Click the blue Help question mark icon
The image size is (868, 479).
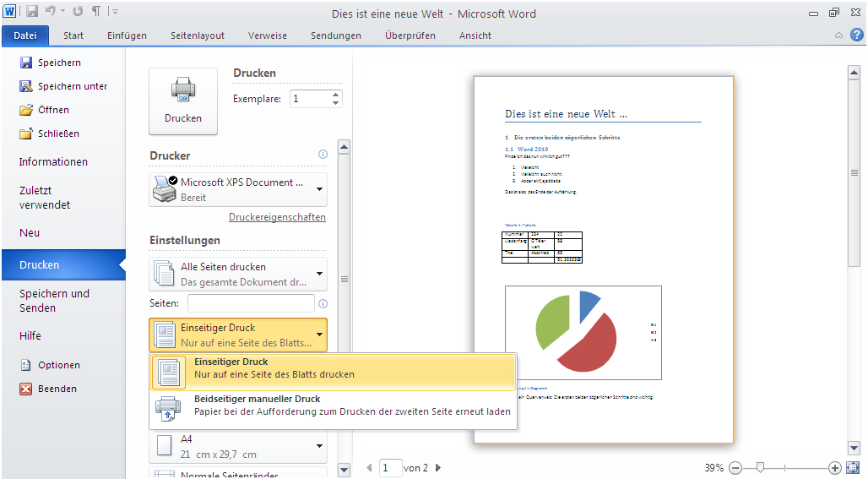tap(856, 35)
